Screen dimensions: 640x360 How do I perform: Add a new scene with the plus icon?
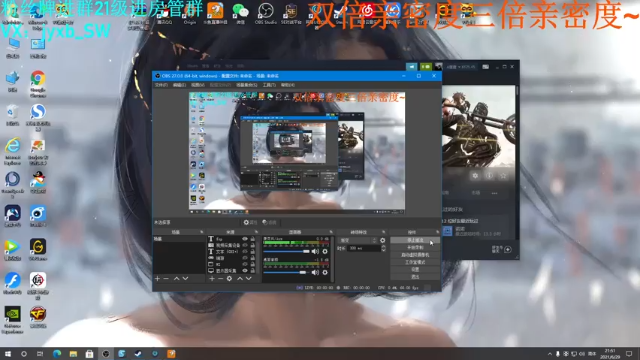point(158,278)
